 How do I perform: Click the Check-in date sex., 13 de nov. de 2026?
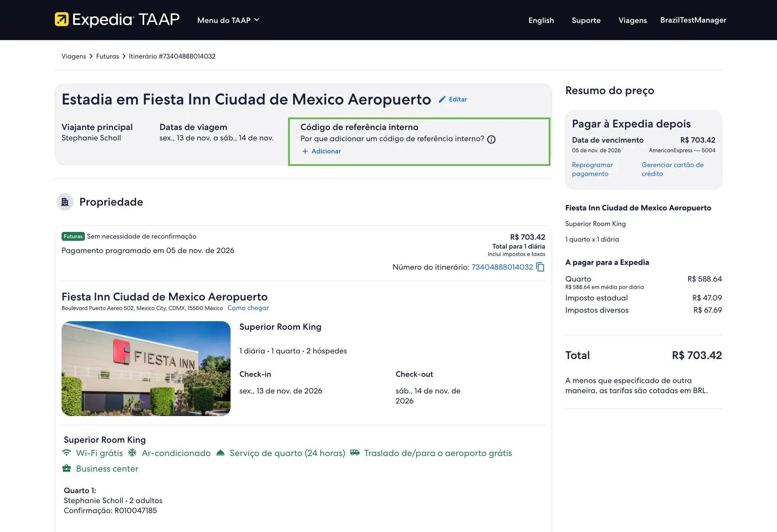click(x=281, y=391)
